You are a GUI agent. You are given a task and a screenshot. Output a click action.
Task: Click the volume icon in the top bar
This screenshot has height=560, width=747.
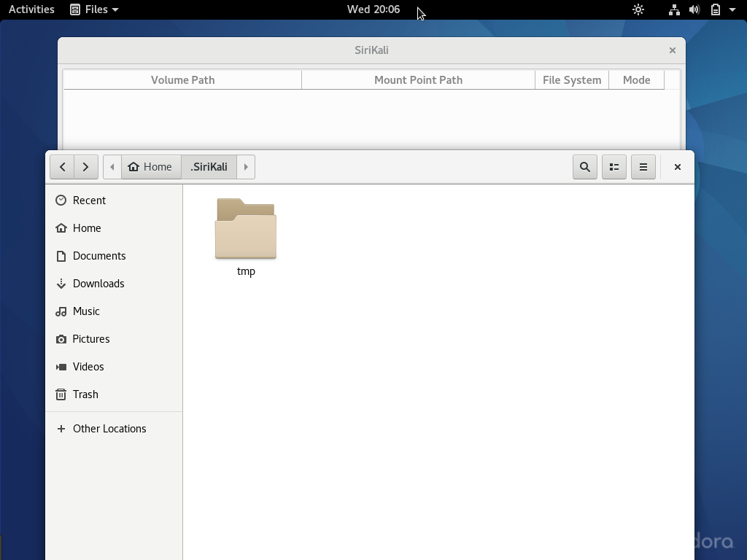[694, 9]
